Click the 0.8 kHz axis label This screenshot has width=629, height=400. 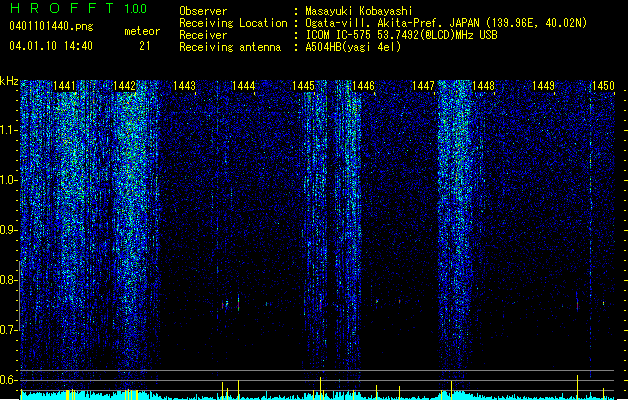tap(9, 280)
